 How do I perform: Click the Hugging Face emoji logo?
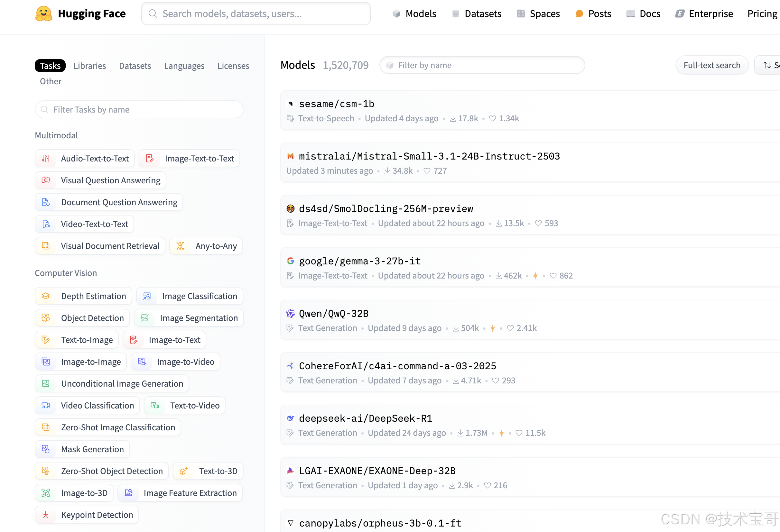coord(44,14)
